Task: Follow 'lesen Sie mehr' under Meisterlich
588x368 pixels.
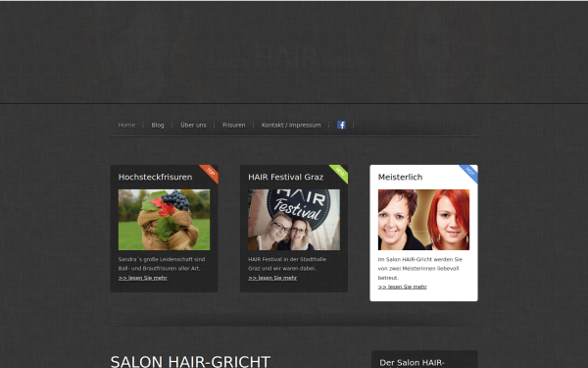Action: [403, 287]
